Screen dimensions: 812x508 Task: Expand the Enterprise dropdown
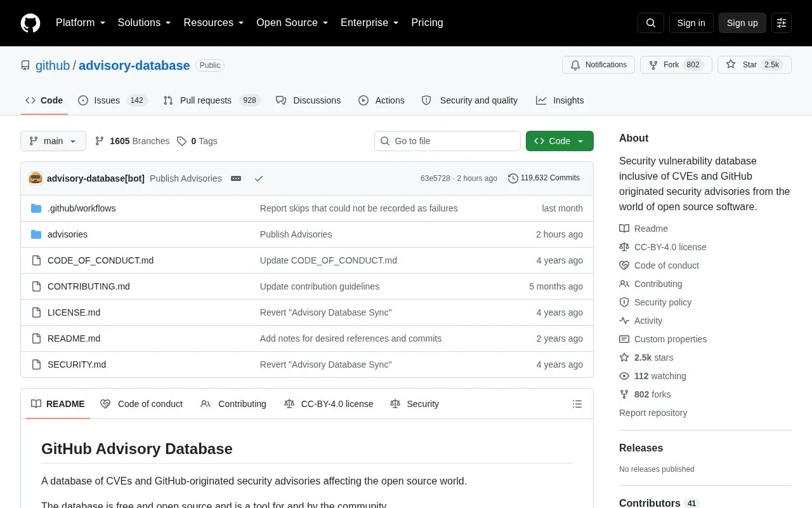370,23
